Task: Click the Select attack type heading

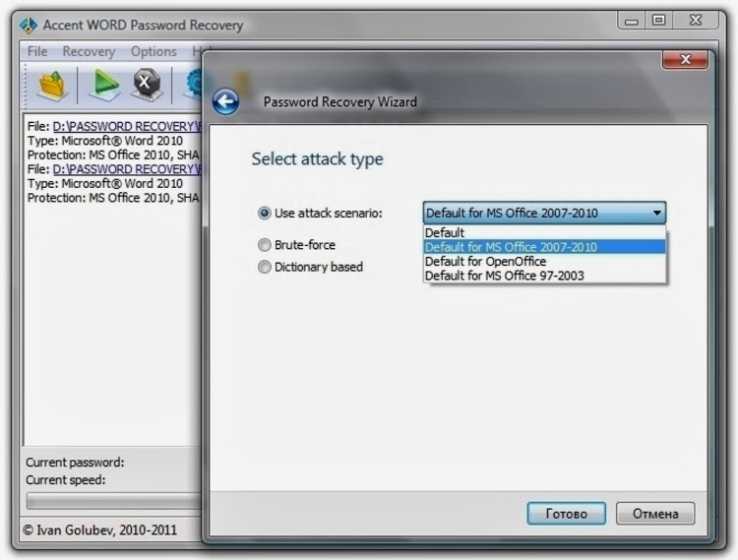Action: pos(317,159)
